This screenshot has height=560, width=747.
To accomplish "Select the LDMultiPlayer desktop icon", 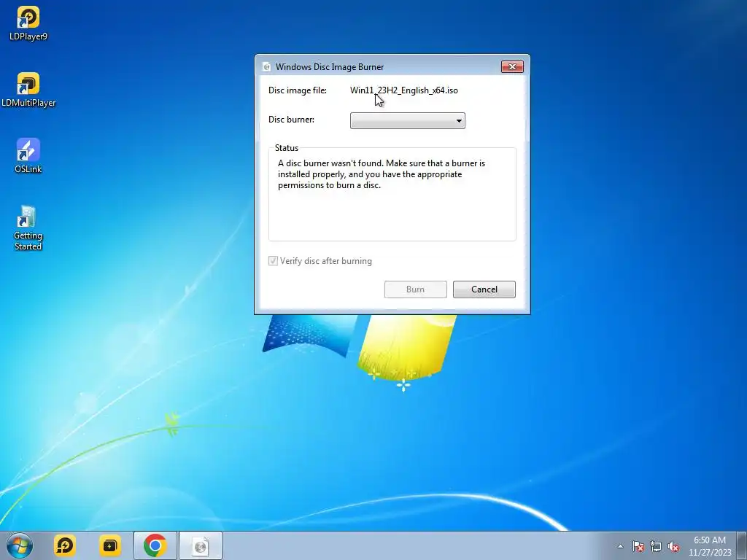I will click(28, 90).
